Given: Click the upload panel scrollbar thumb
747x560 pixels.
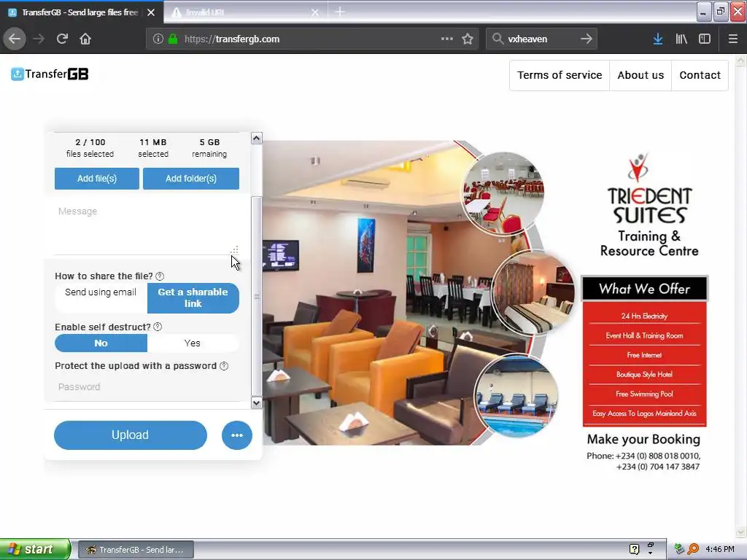Looking at the screenshot, I should (x=256, y=296).
